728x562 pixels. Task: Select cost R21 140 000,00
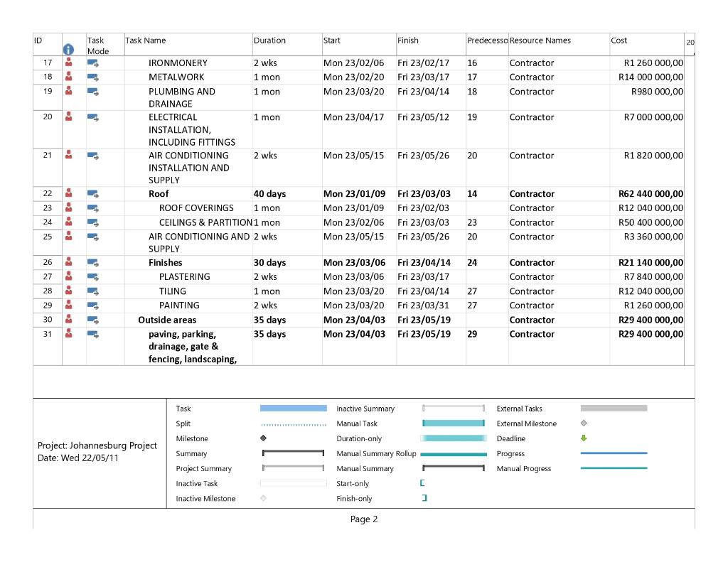point(651,263)
